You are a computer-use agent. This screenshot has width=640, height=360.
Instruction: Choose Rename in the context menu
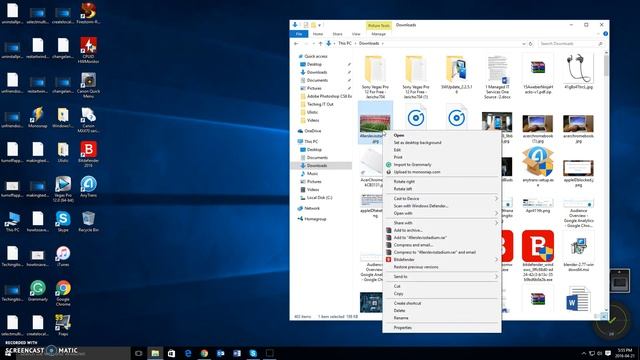[442, 318]
